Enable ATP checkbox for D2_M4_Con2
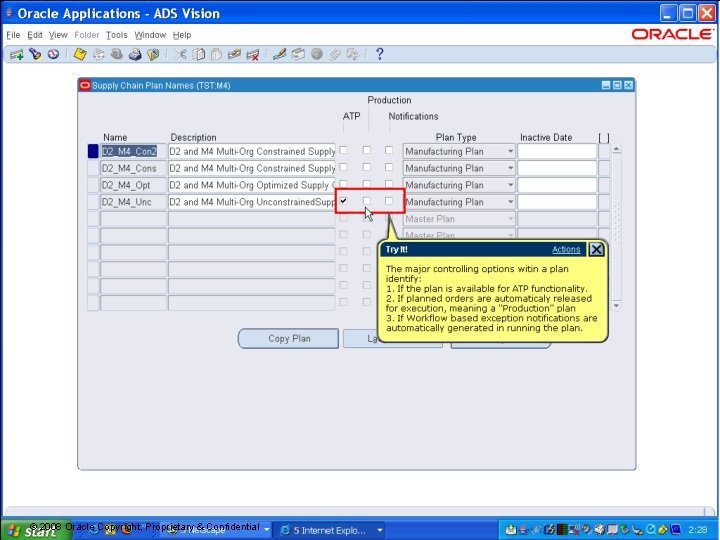 pyautogui.click(x=343, y=150)
